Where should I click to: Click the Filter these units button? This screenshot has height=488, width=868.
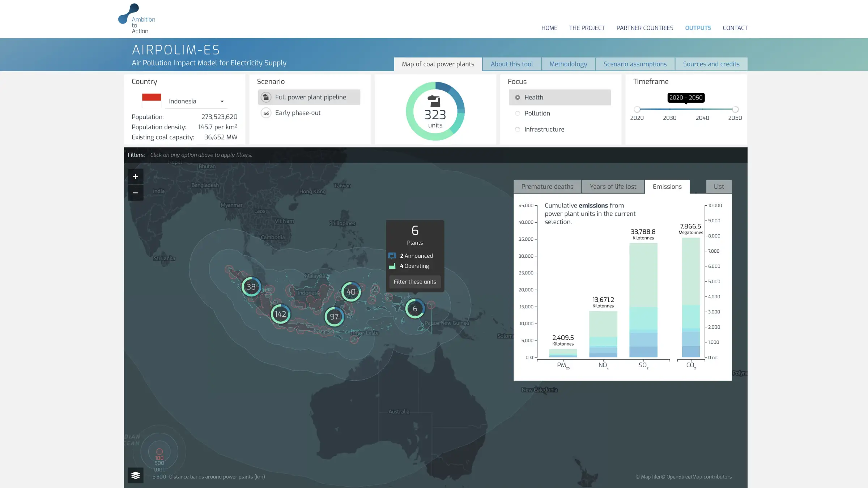[x=415, y=282]
